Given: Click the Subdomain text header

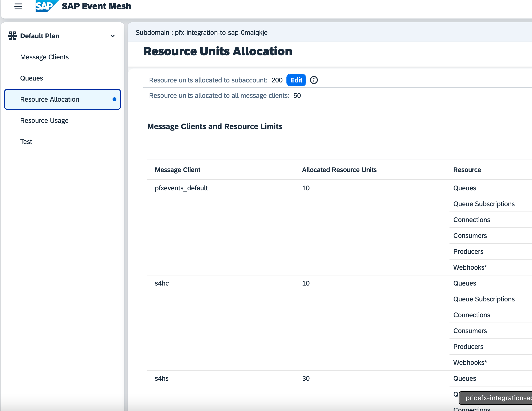Looking at the screenshot, I should [201, 32].
